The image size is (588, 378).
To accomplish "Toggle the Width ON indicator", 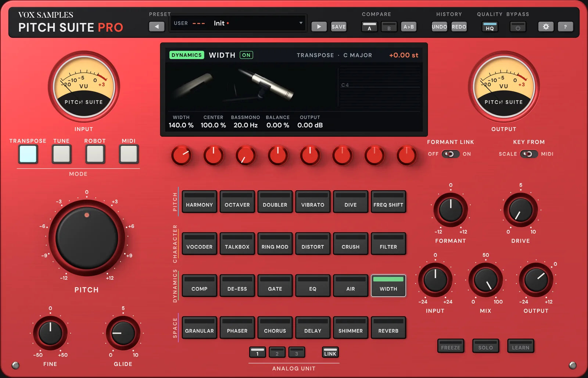I will (246, 55).
